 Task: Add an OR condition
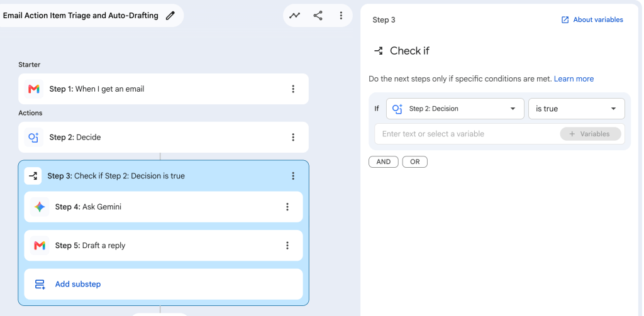pyautogui.click(x=415, y=161)
